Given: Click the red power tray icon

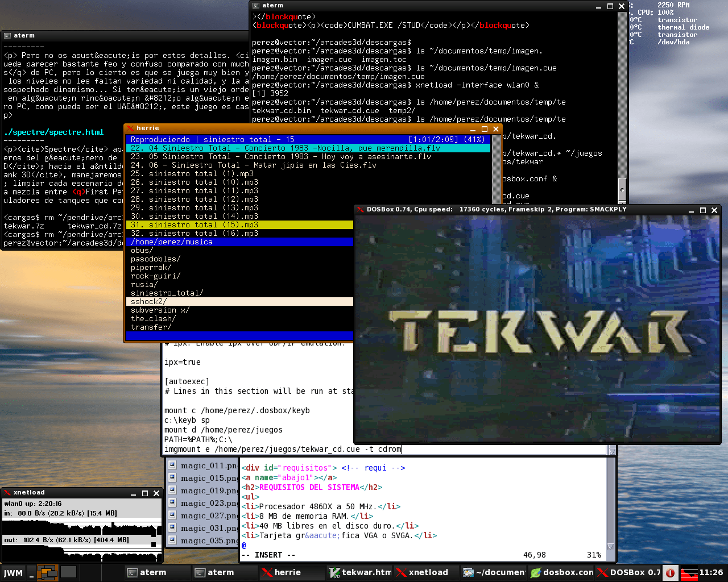Looking at the screenshot, I should coord(670,573).
